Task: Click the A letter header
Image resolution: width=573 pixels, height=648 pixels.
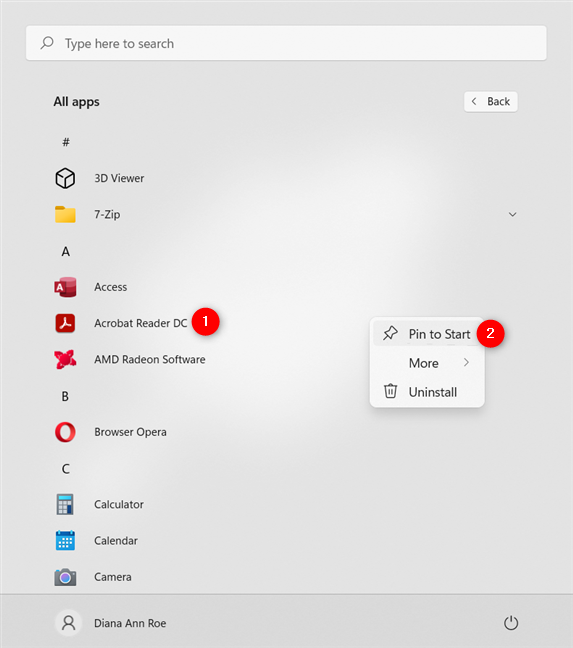Action: pyautogui.click(x=66, y=251)
